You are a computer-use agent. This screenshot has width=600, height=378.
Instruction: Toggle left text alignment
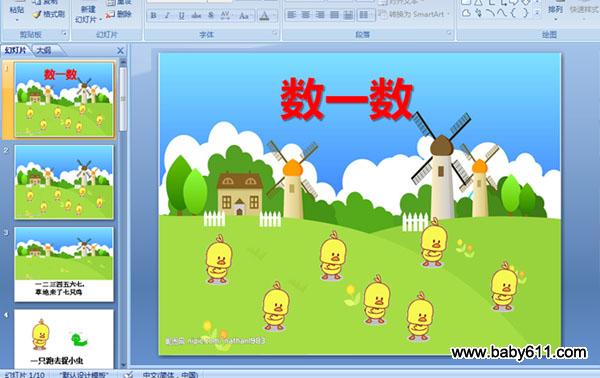[x=292, y=15]
